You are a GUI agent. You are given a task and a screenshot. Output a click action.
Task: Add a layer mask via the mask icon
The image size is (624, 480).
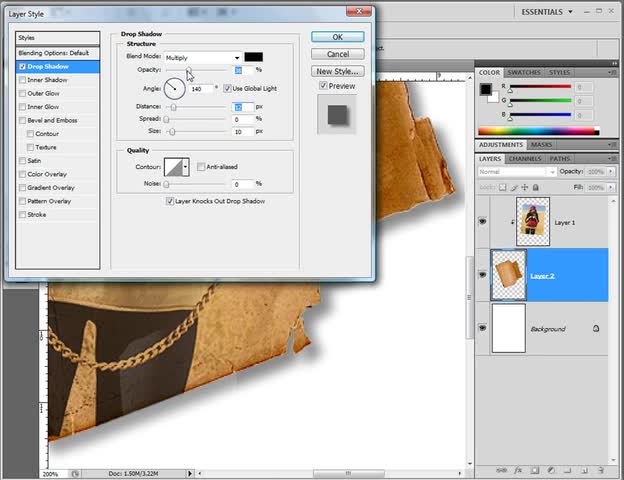(535, 470)
